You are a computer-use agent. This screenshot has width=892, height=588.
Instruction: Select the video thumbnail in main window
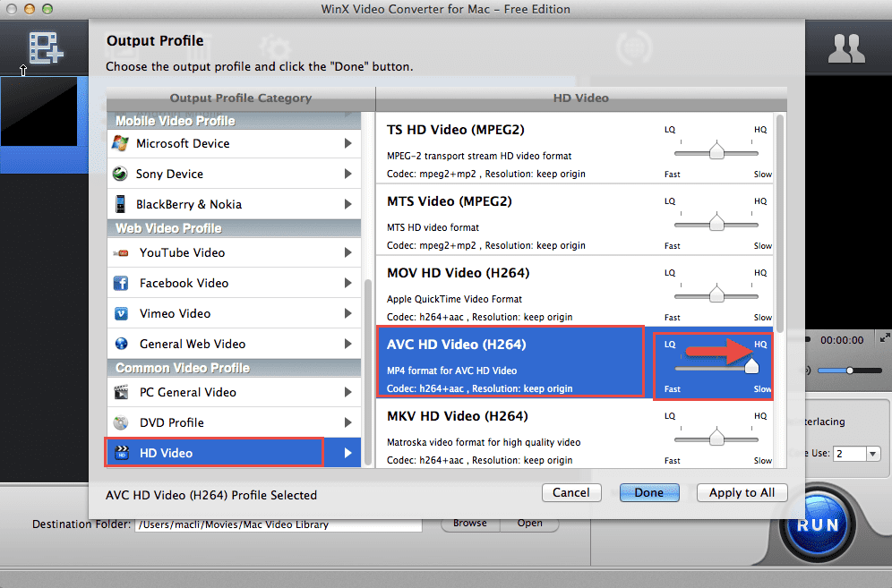pos(39,112)
